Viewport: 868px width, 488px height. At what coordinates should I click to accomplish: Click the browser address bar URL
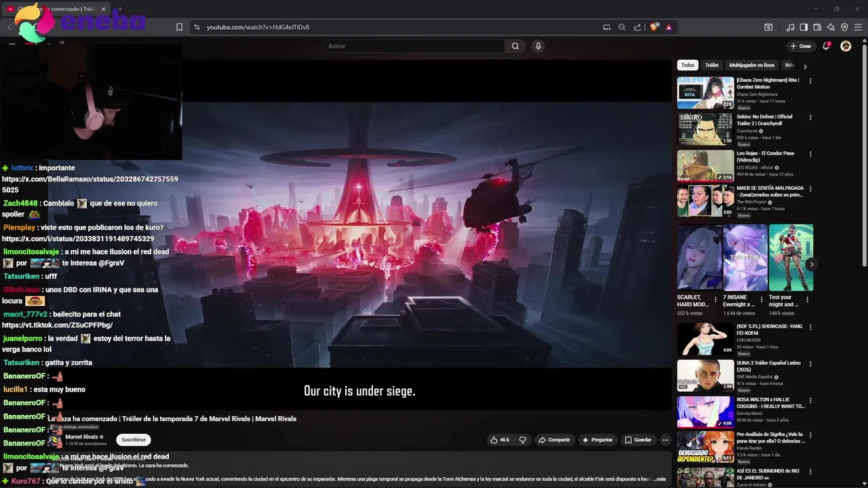[258, 27]
